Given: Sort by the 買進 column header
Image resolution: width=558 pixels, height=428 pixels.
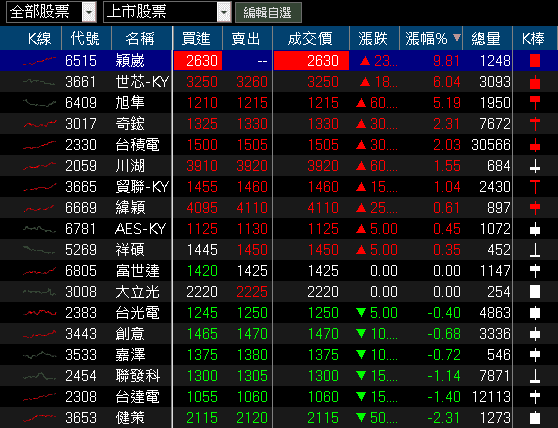Looking at the screenshot, I should pos(196,38).
